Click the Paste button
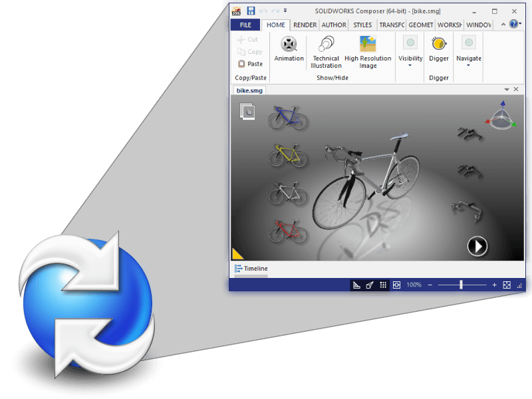The image size is (532, 399). pos(250,64)
